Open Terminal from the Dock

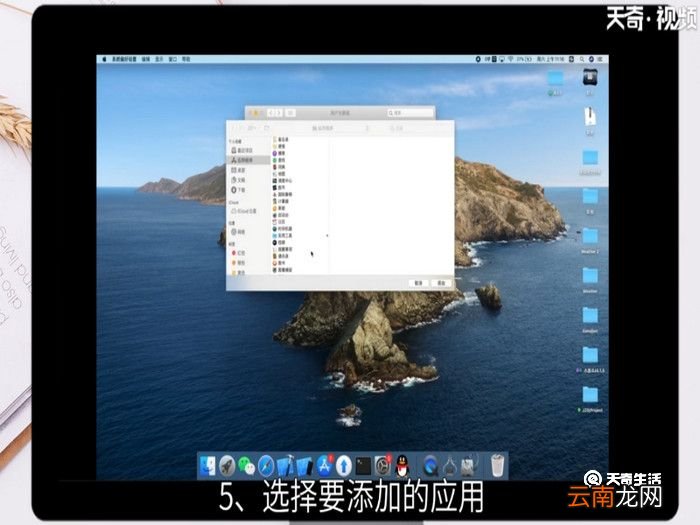[363, 467]
